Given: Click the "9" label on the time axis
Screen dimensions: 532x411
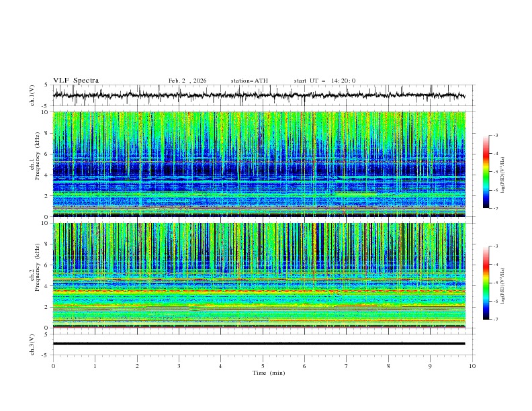Looking at the screenshot, I should tap(430, 366).
